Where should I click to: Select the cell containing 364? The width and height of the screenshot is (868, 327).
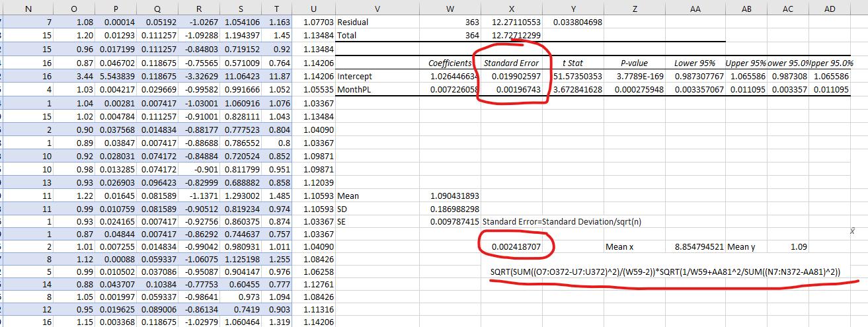point(450,35)
